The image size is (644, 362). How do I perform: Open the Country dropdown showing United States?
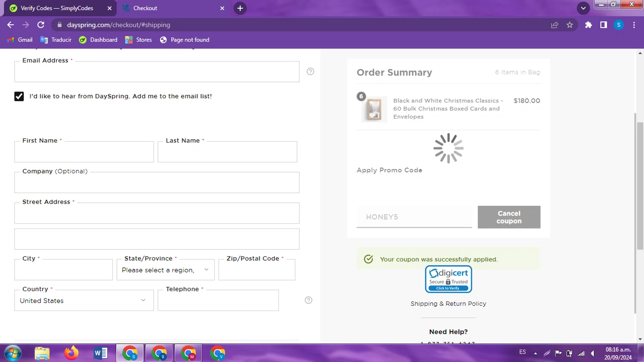(84, 301)
